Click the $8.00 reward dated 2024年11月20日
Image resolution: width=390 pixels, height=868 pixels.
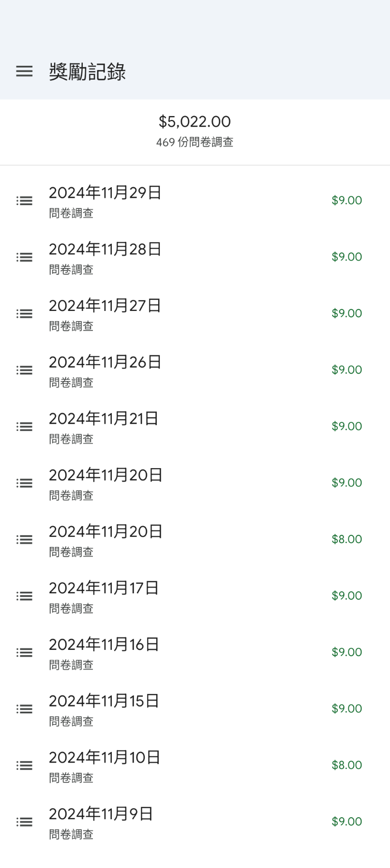tap(346, 539)
